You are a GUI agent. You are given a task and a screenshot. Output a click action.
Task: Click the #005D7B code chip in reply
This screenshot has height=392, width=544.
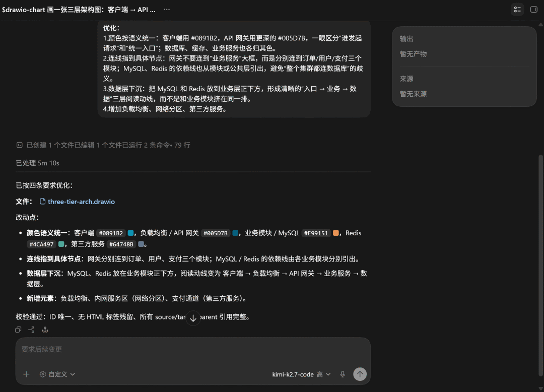coord(216,233)
